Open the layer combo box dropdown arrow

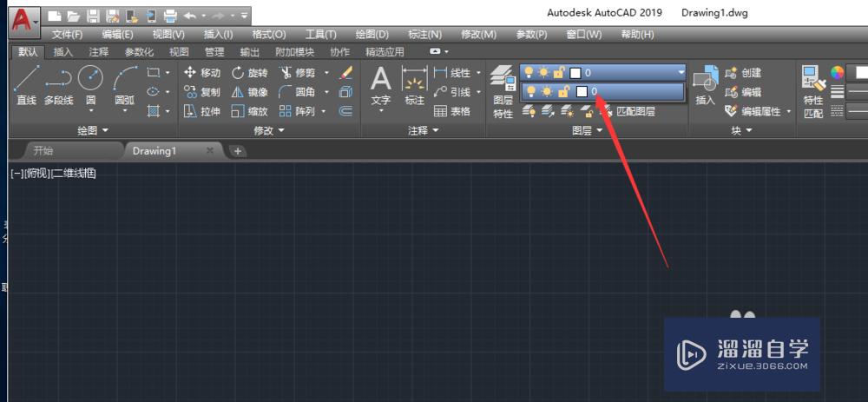(680, 73)
